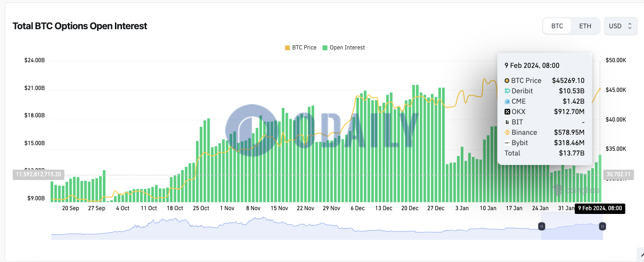This screenshot has width=644, height=262.
Task: Click the 1 Nov x-axis date
Action: (227, 208)
